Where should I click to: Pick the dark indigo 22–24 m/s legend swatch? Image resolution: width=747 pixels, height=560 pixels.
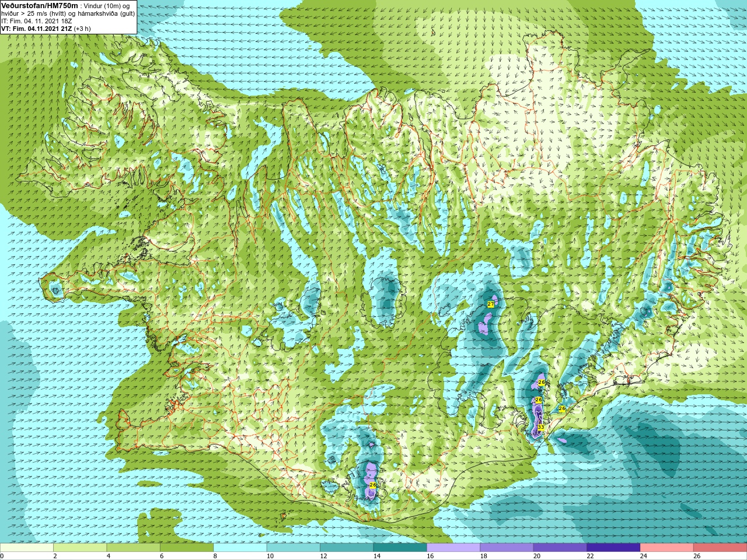coord(613,548)
